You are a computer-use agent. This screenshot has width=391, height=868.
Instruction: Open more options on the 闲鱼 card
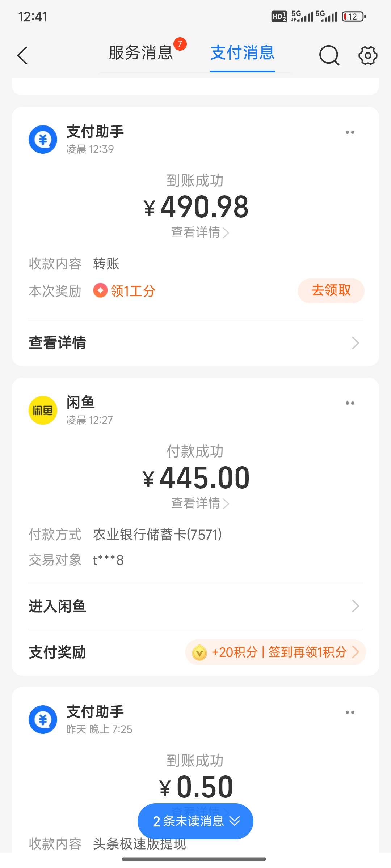(x=350, y=403)
